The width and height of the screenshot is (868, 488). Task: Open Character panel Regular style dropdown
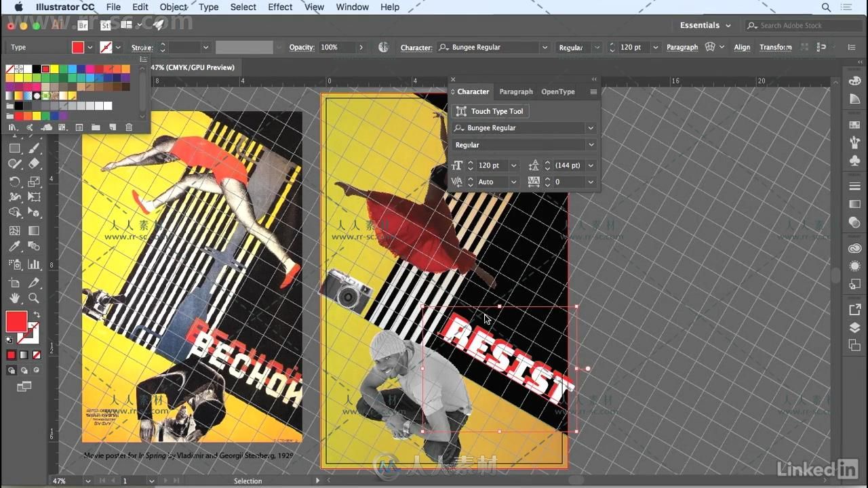click(591, 145)
